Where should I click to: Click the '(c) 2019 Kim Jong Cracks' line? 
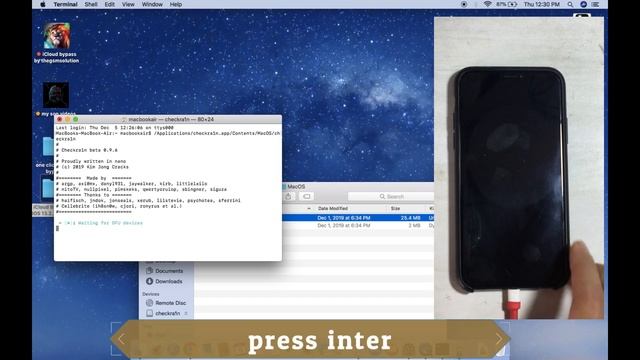[92, 167]
